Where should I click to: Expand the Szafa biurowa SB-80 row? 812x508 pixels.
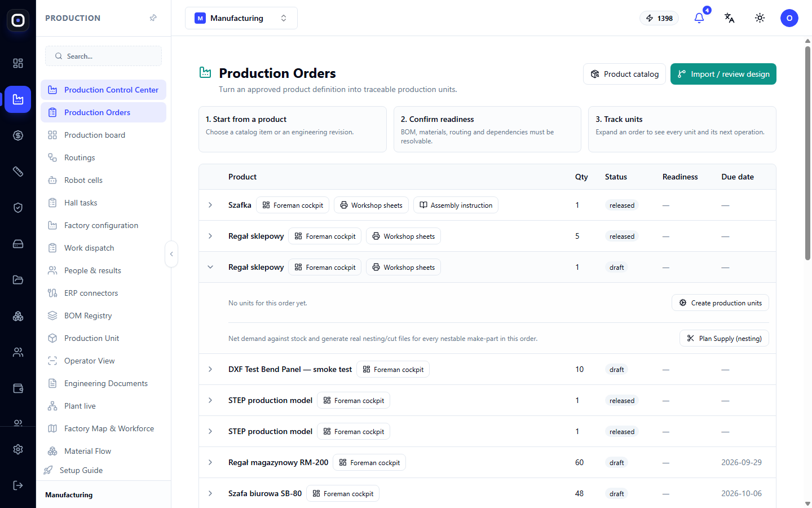[x=210, y=493]
